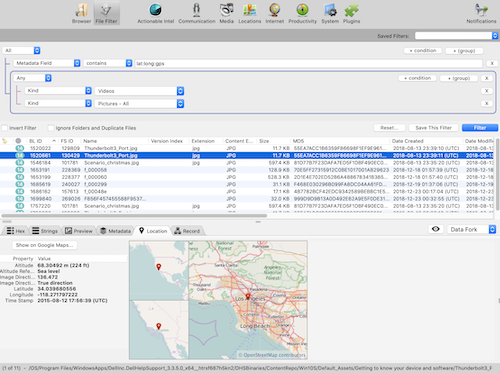Click the blue Filter button
The width and height of the screenshot is (500, 373).
(480, 128)
